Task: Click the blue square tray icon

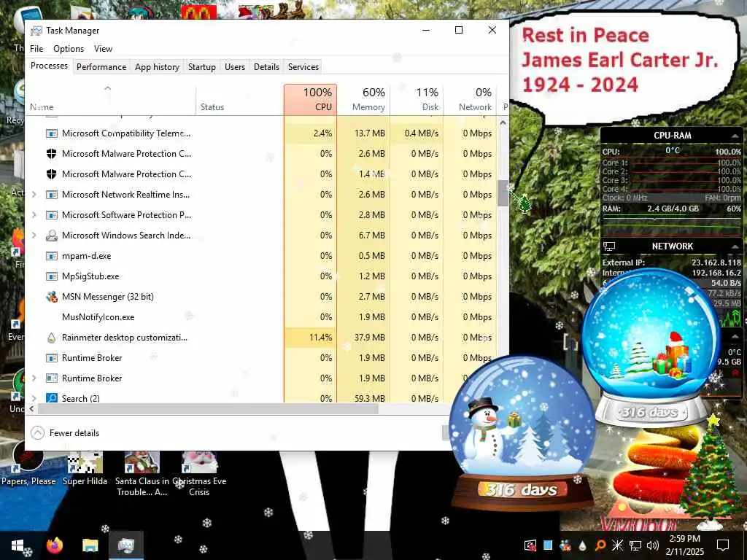Action: click(x=548, y=545)
